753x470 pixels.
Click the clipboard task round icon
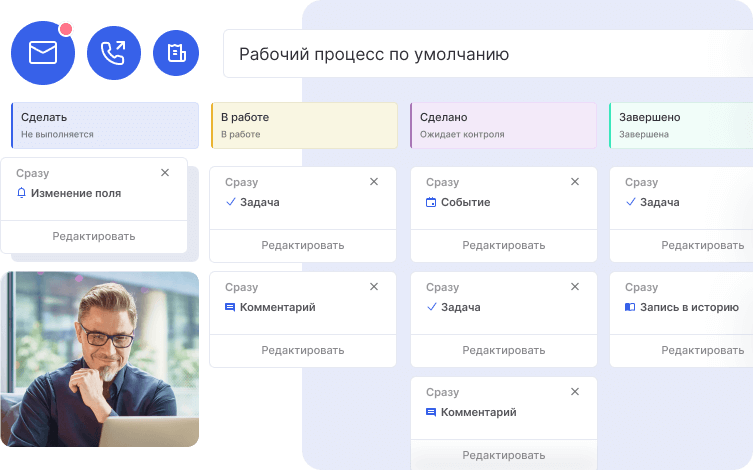coord(176,53)
